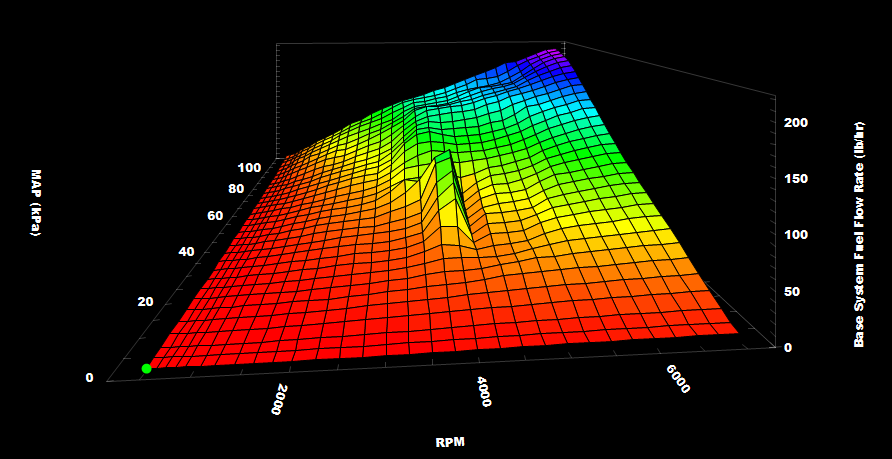Pick the 4000 RPM tick label
The width and height of the screenshot is (892, 459).
click(483, 392)
